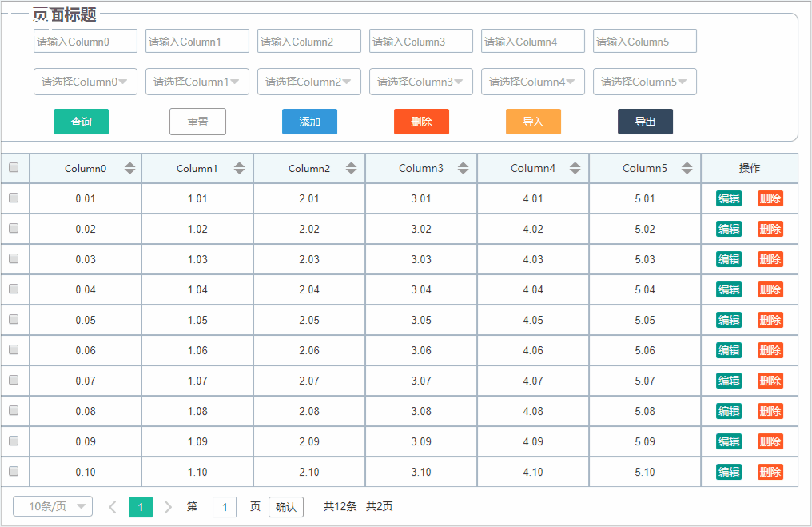This screenshot has width=812, height=527.
Task: Check the row with 0.05
Action: click(14, 319)
